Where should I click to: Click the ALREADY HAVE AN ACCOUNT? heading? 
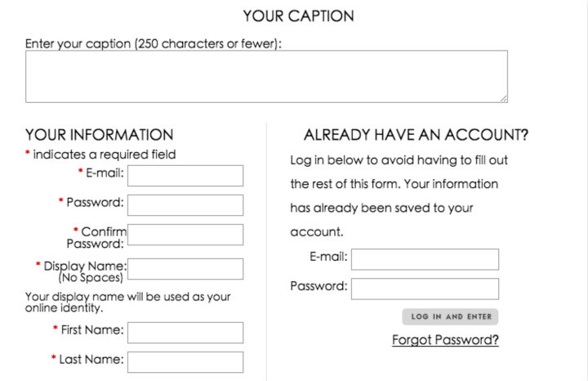pos(416,135)
